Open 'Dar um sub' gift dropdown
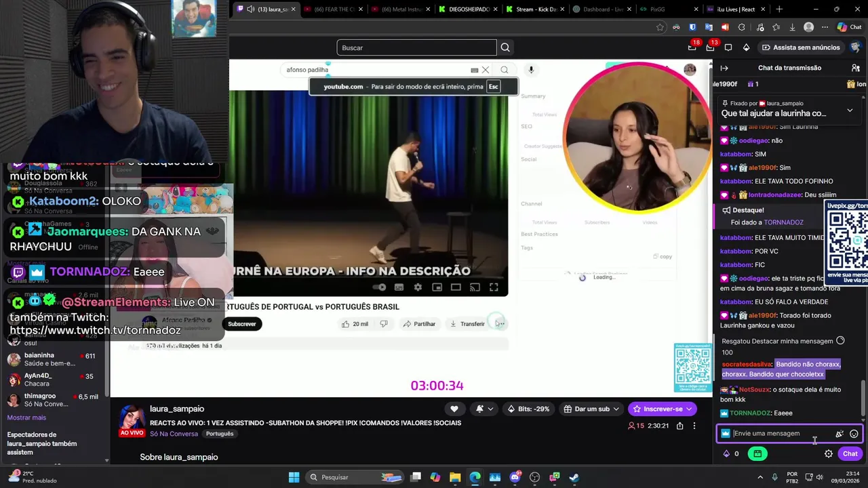This screenshot has width=868, height=488. tap(591, 409)
